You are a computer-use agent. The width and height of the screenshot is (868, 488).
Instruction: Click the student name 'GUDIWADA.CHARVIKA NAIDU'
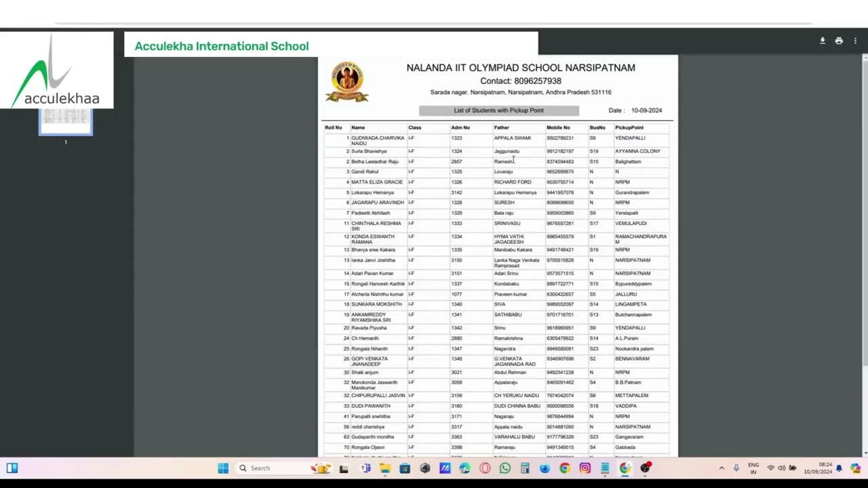[x=378, y=140]
